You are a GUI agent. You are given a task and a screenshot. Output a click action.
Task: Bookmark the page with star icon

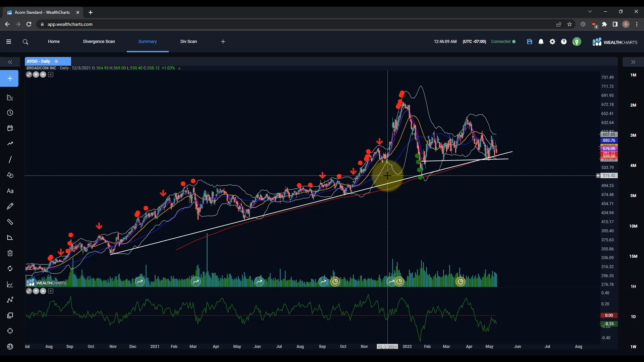pyautogui.click(x=570, y=24)
